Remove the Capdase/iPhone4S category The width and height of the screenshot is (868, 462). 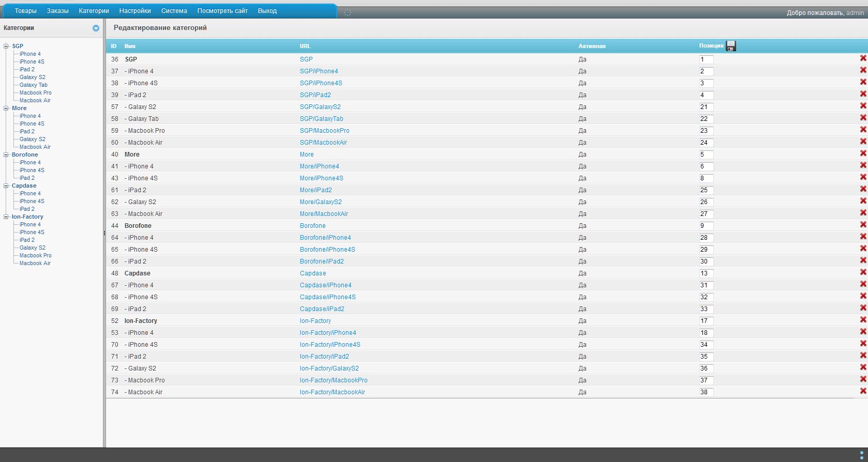coord(863,296)
